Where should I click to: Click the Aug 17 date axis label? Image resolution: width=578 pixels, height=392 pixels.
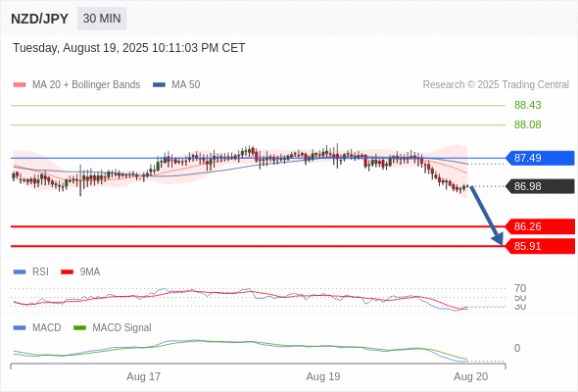coord(143,376)
